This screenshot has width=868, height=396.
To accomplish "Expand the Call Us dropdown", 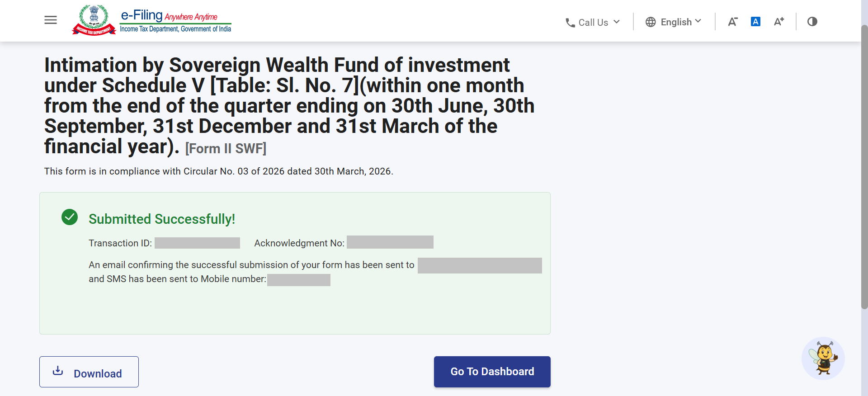I will point(593,22).
